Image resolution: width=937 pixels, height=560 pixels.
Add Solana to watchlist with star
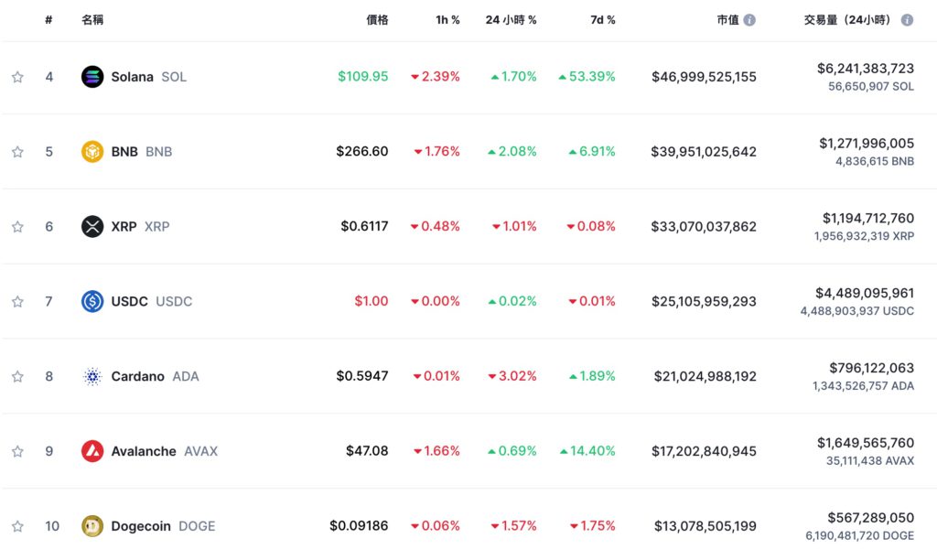click(18, 77)
